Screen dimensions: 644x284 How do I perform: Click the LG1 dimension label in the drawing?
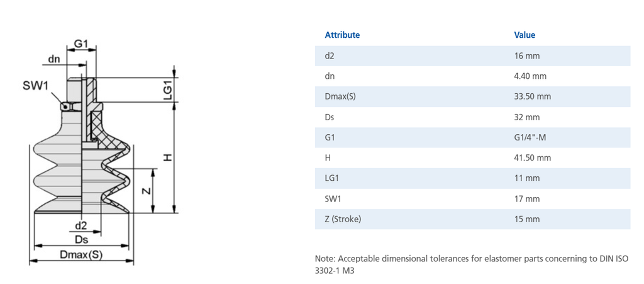click(x=168, y=90)
